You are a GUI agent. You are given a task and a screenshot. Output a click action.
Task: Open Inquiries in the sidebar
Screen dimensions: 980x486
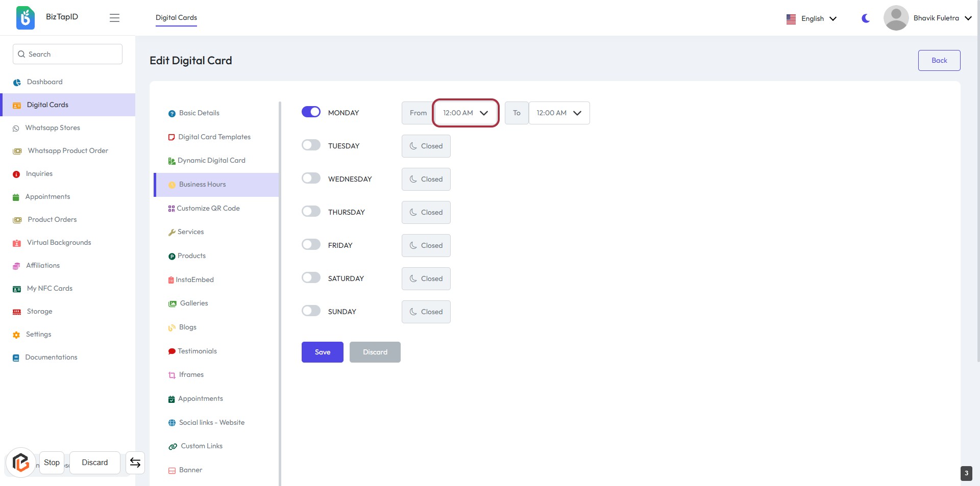pos(39,173)
